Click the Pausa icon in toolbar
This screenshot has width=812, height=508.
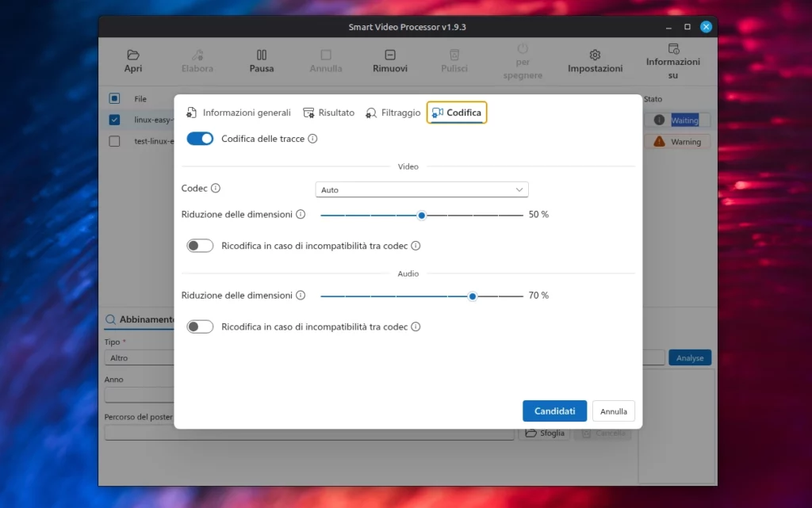pyautogui.click(x=262, y=55)
